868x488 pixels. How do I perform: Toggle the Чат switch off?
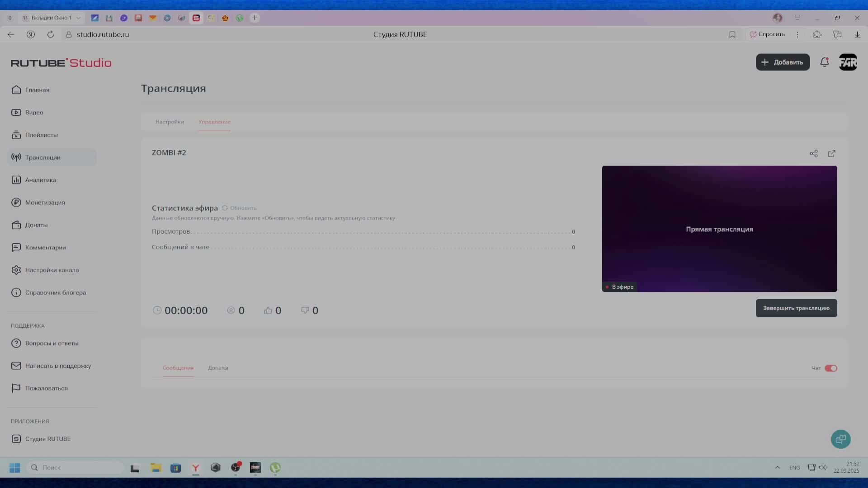[830, 368]
